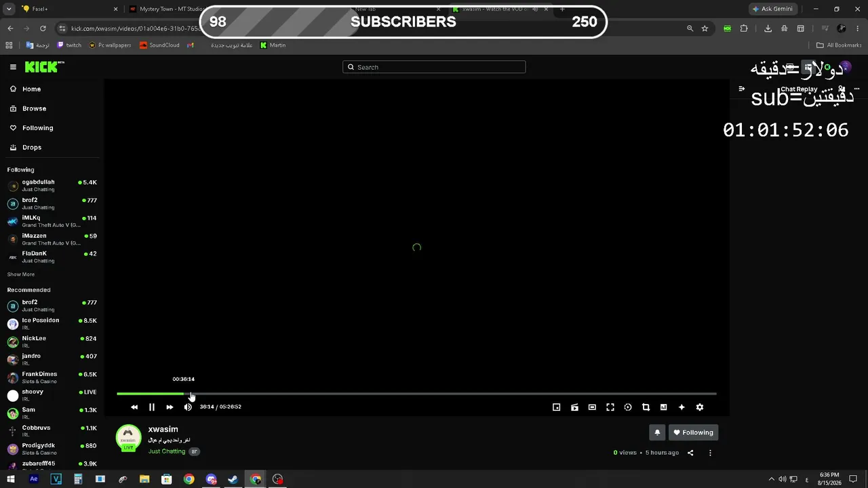Share this video
Viewport: 868px width, 488px height.
690,453
